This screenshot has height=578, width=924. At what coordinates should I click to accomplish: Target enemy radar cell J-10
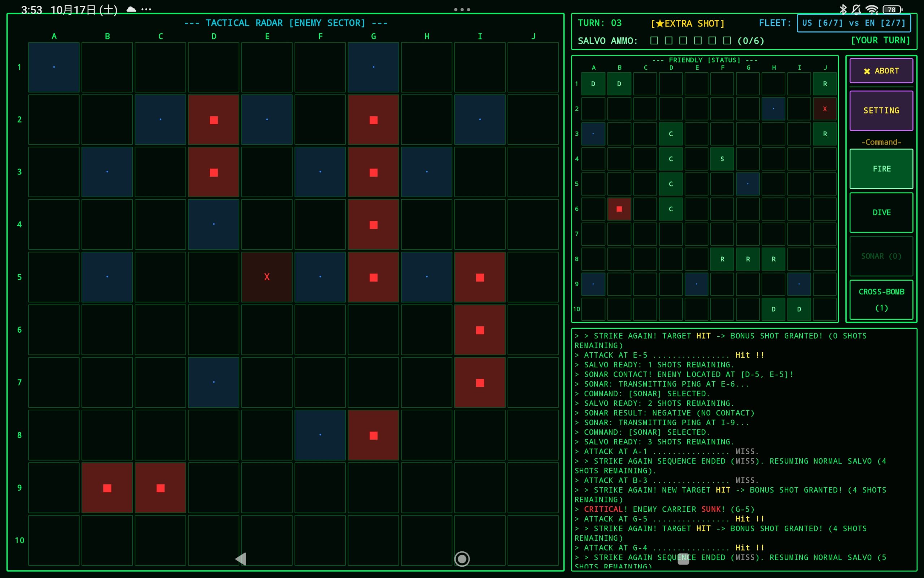[533, 540]
